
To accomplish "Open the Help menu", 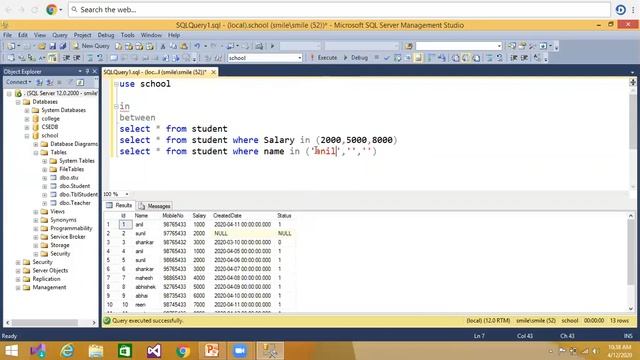I will 174,35.
